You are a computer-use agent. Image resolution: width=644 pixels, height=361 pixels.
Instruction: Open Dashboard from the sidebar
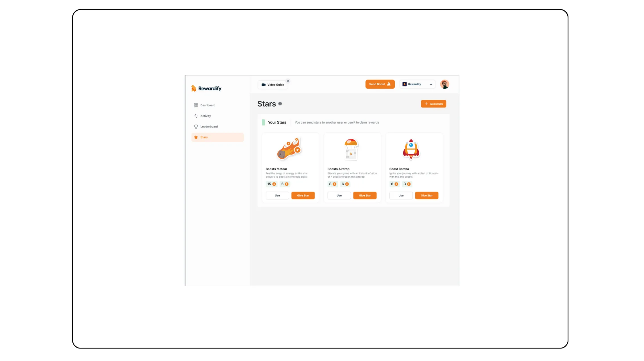(208, 105)
